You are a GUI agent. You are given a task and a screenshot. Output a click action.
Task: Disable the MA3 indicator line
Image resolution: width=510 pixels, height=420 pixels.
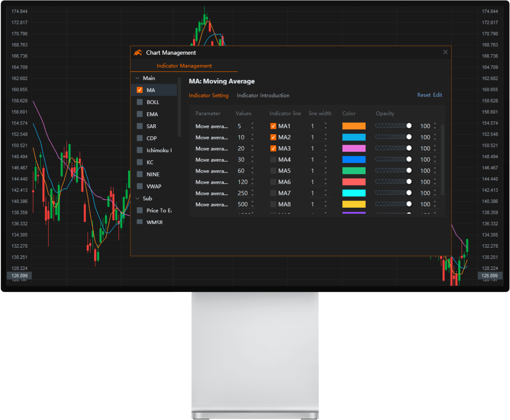point(273,148)
